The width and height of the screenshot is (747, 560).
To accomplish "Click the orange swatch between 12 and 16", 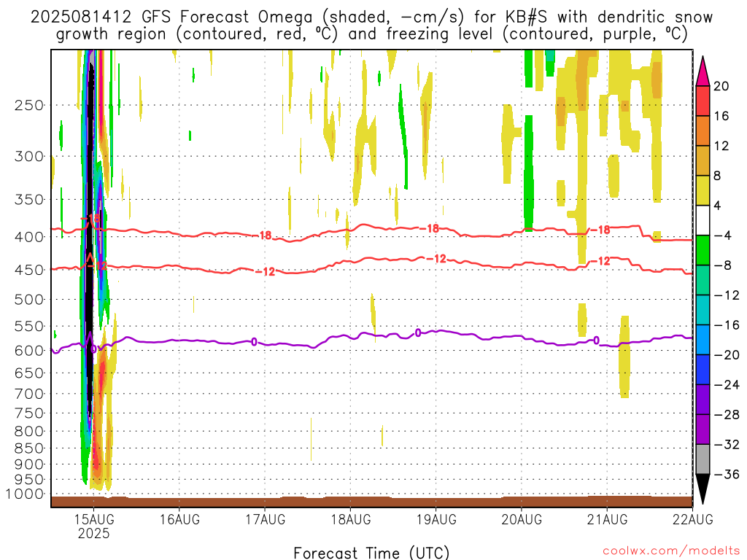I will [x=703, y=131].
